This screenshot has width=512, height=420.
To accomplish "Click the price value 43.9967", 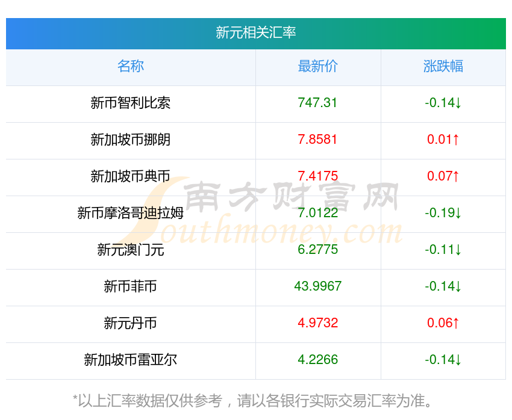I will coord(317,286).
